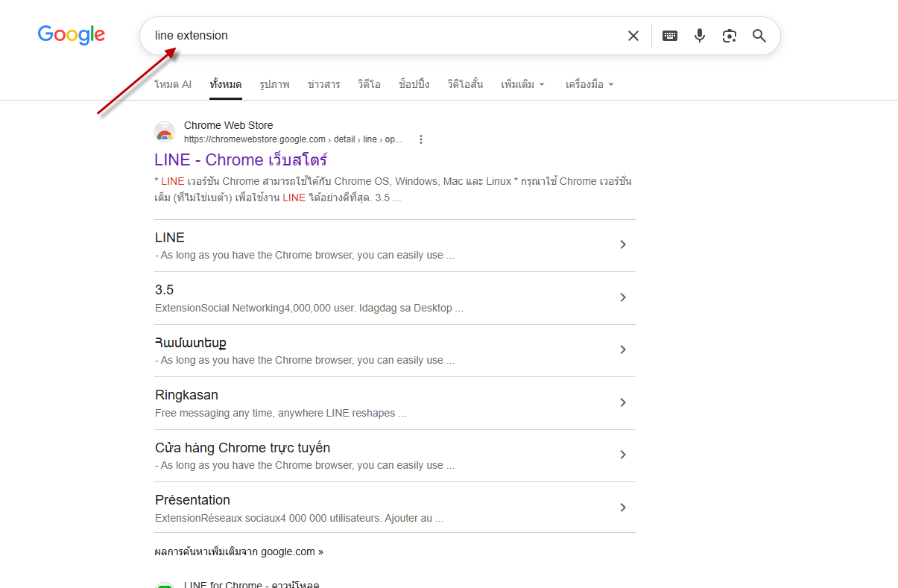This screenshot has height=588, width=898.
Task: Open the วิดีโอสั้น short videos tab
Action: 465,84
